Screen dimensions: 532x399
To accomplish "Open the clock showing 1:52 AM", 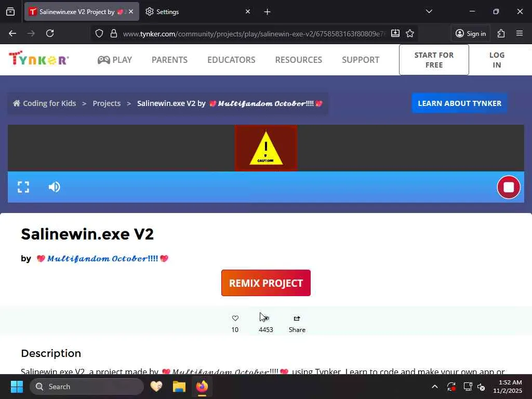I will pyautogui.click(x=508, y=387).
